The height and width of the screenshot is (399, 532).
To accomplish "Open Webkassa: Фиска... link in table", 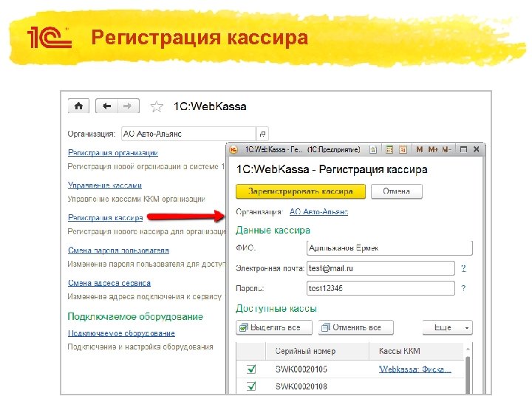I will click(415, 369).
